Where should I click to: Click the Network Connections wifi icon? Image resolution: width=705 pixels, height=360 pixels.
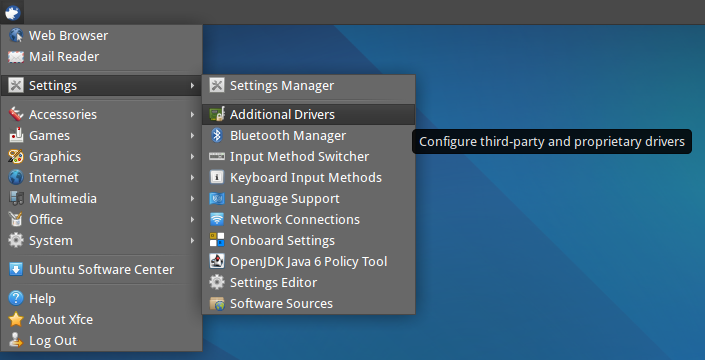coord(217,219)
